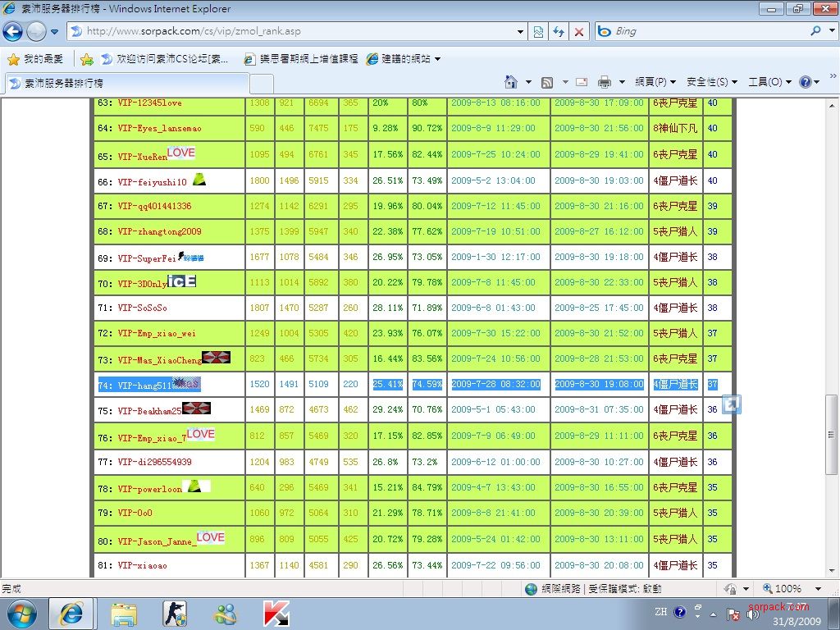Open the Help question mark icon
The image size is (840, 630).
[805, 82]
